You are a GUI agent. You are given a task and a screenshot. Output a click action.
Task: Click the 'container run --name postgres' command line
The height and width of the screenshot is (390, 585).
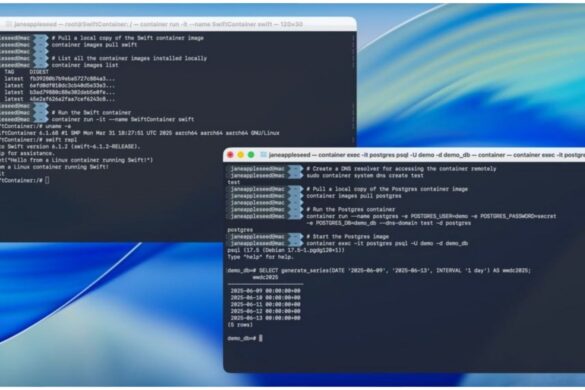431,216
